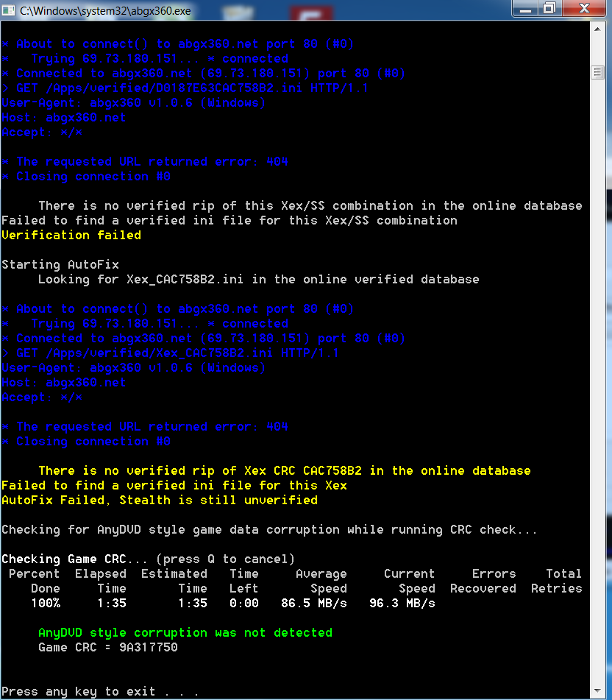612x700 pixels.
Task: Click the vertical scrollbar thumb
Action: pyautogui.click(x=597, y=72)
